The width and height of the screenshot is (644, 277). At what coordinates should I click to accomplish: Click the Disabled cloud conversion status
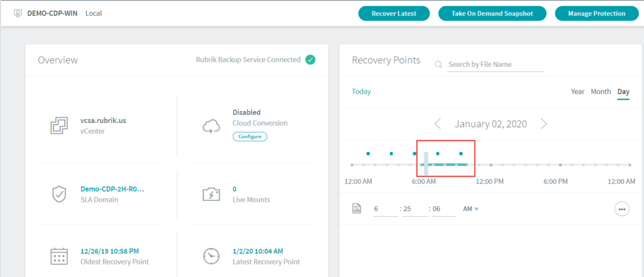tap(247, 112)
